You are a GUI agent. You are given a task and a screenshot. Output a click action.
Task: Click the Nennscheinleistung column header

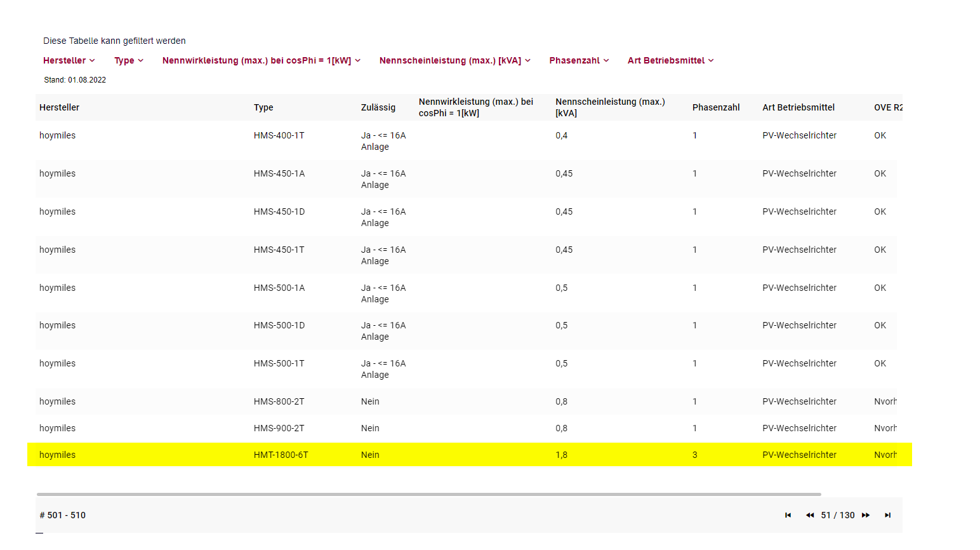[610, 107]
